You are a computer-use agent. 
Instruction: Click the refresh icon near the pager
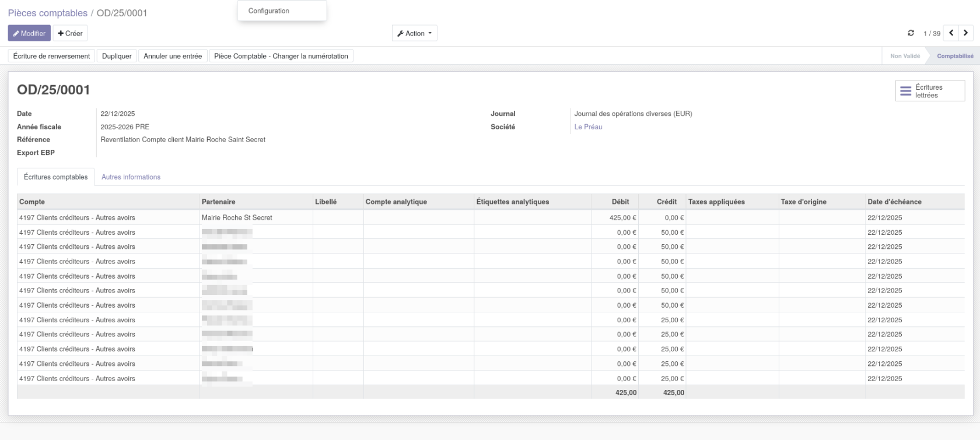[911, 33]
